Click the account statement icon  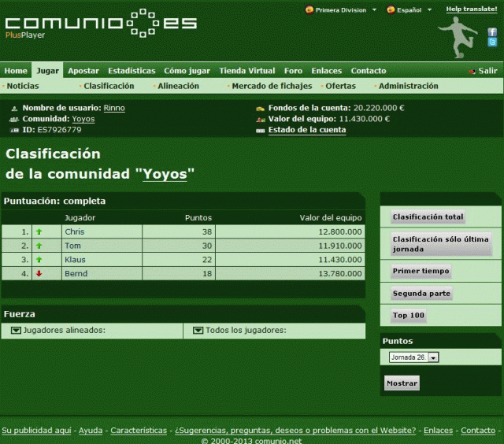260,131
